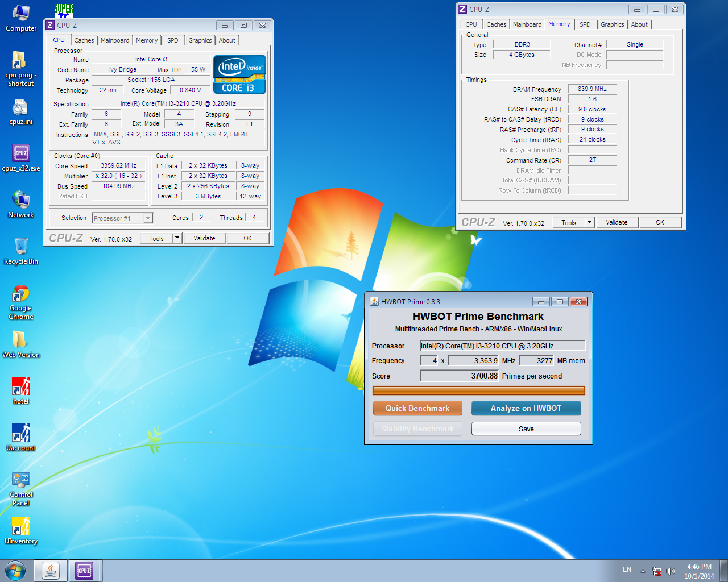Open the Windows Start menu
728x582 pixels.
pyautogui.click(x=15, y=571)
